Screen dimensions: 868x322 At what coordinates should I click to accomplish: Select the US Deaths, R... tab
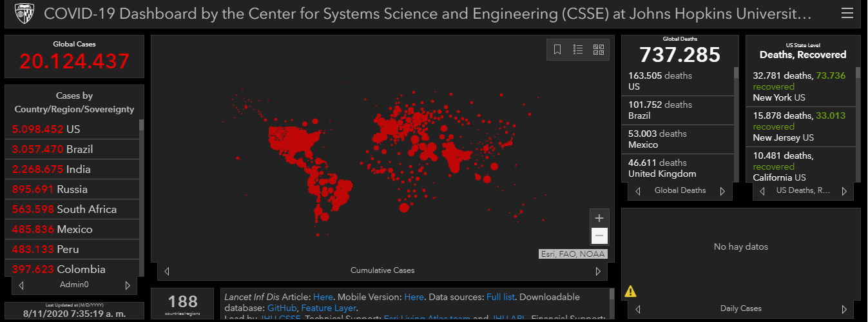(804, 190)
